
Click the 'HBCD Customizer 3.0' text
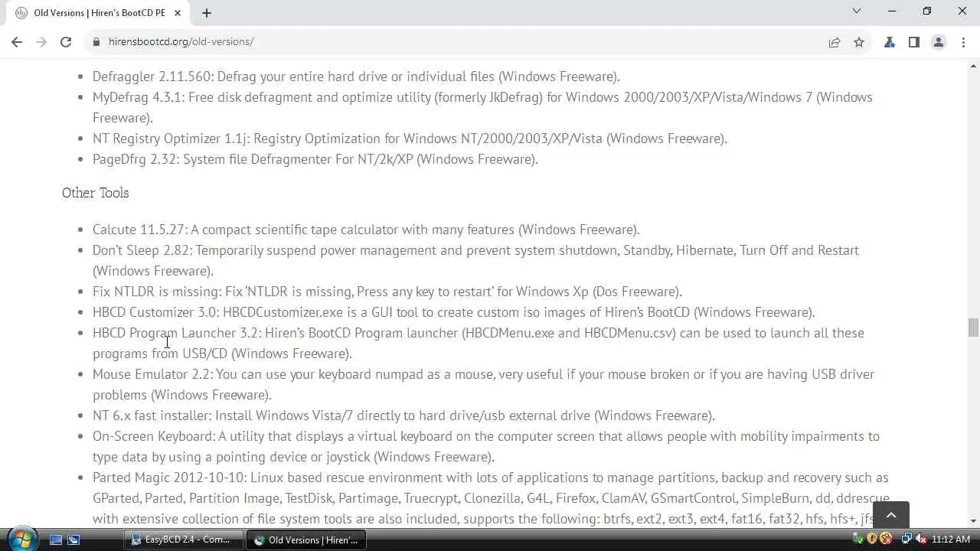(155, 312)
